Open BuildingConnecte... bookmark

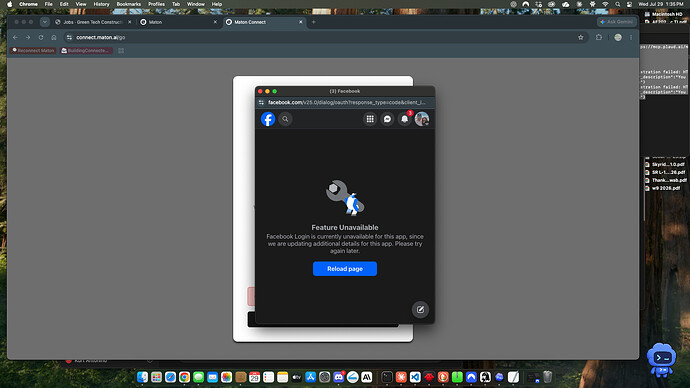[86, 51]
